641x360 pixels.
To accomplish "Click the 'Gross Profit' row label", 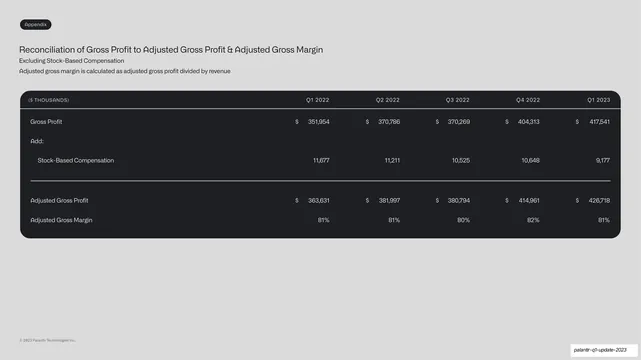I will 46,122.
